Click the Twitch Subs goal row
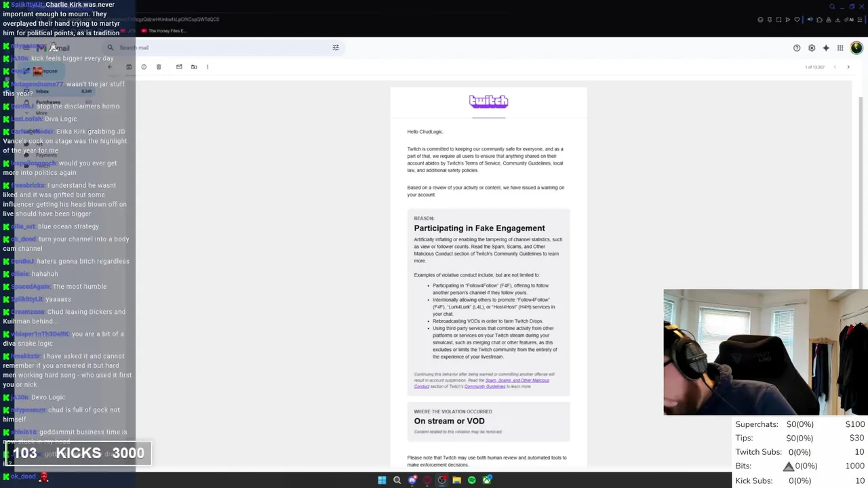The width and height of the screenshot is (868, 488). (800, 452)
